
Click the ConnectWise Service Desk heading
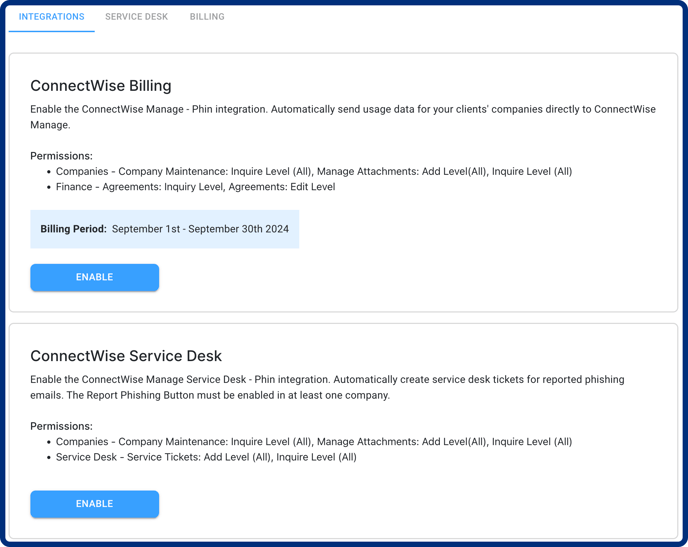126,356
